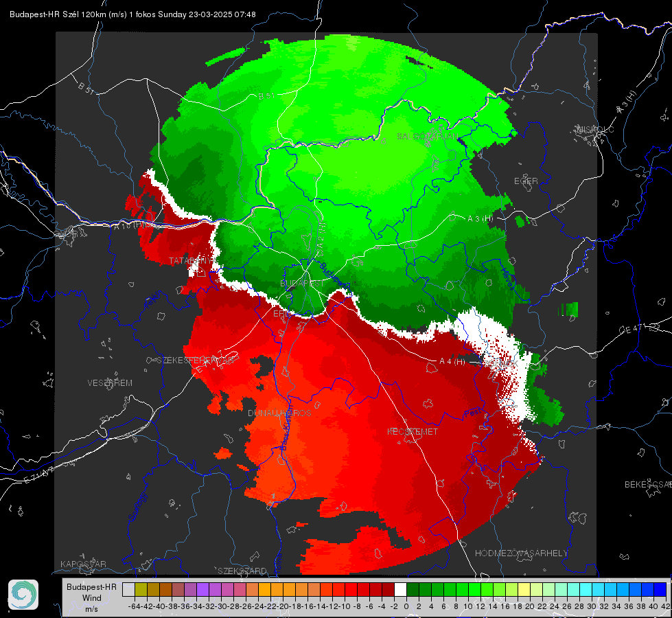Click the SZEKSZÁRD city label
Screen dimensions: 672x618
click(242, 571)
